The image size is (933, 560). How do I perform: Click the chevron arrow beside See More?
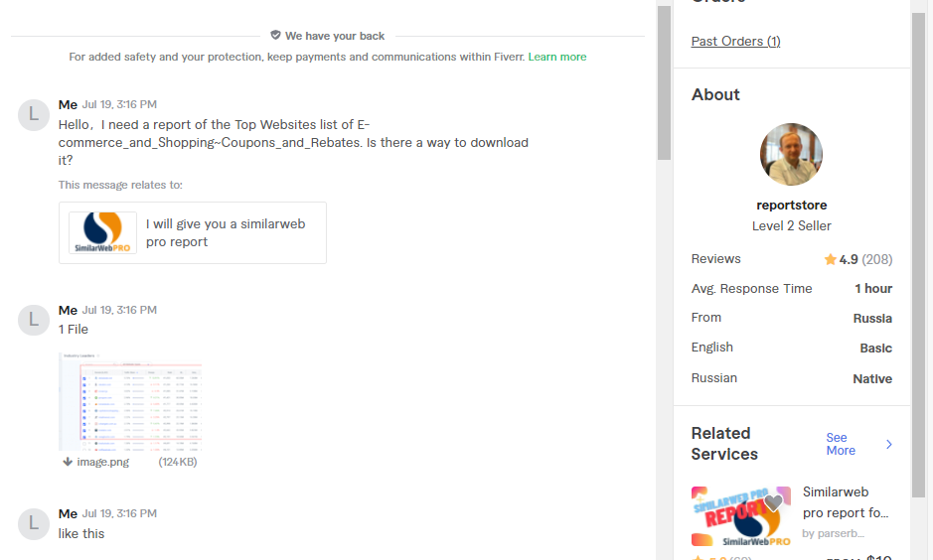[889, 444]
